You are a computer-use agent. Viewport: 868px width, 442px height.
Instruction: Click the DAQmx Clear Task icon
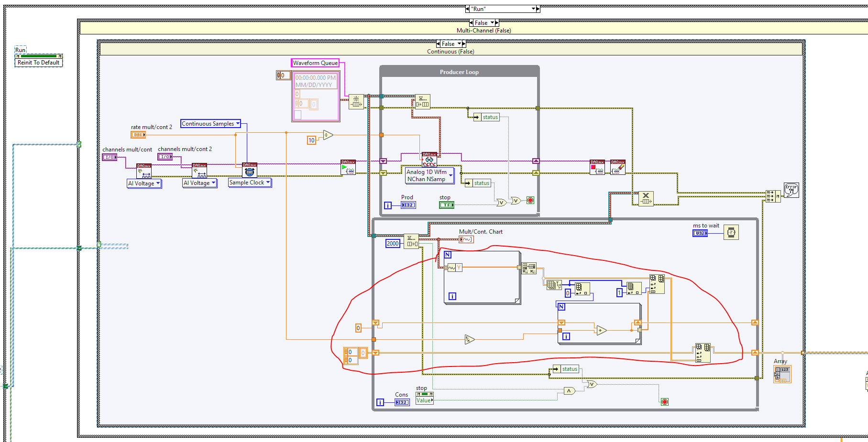click(618, 167)
